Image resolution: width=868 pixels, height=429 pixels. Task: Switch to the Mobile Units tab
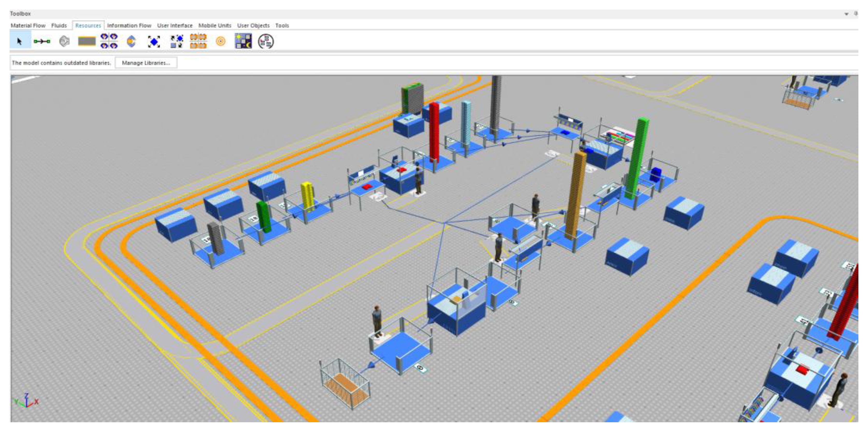(215, 26)
